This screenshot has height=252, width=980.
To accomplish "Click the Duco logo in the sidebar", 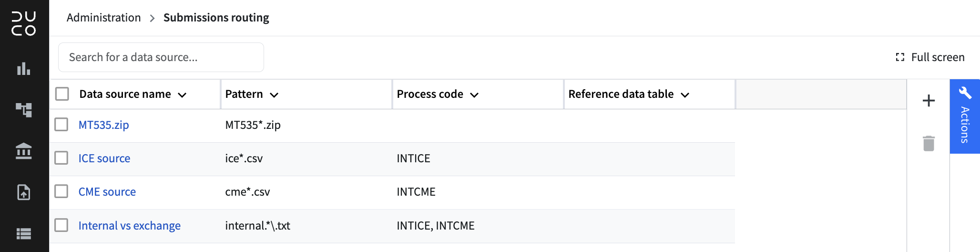I will coord(24,23).
